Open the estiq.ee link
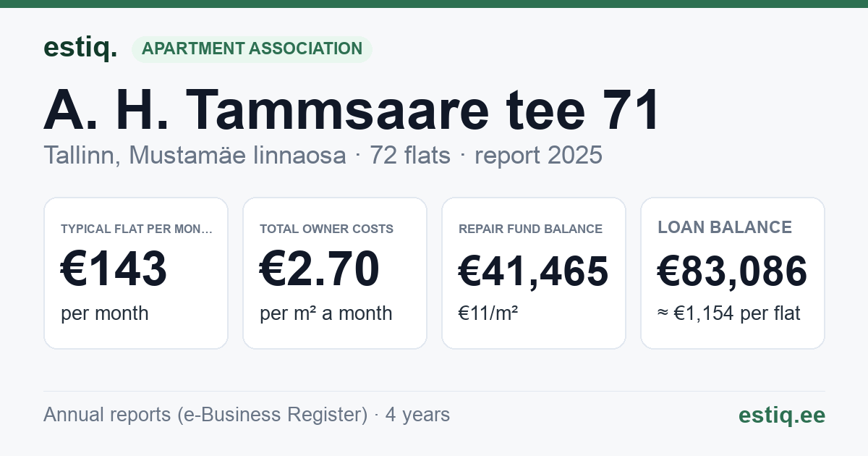 point(782,415)
